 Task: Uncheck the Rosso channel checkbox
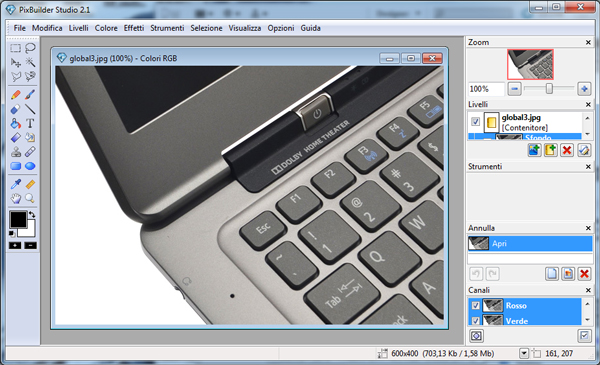(x=476, y=305)
